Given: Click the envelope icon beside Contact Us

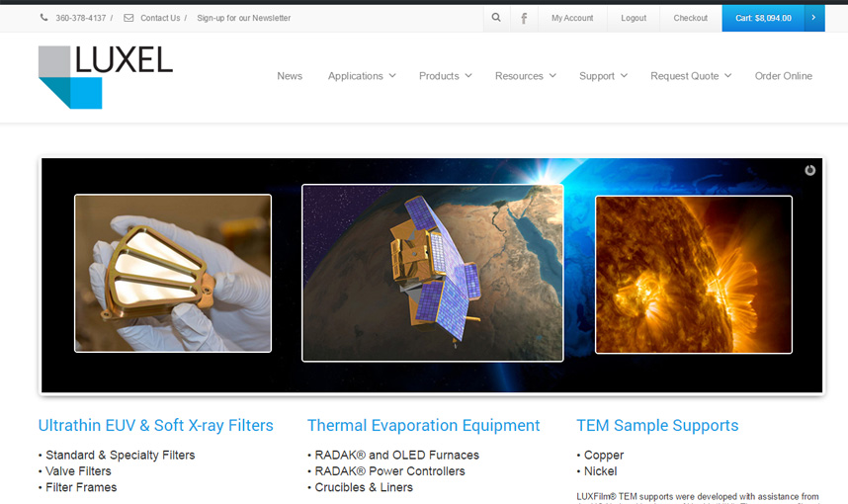Looking at the screenshot, I should click(128, 18).
